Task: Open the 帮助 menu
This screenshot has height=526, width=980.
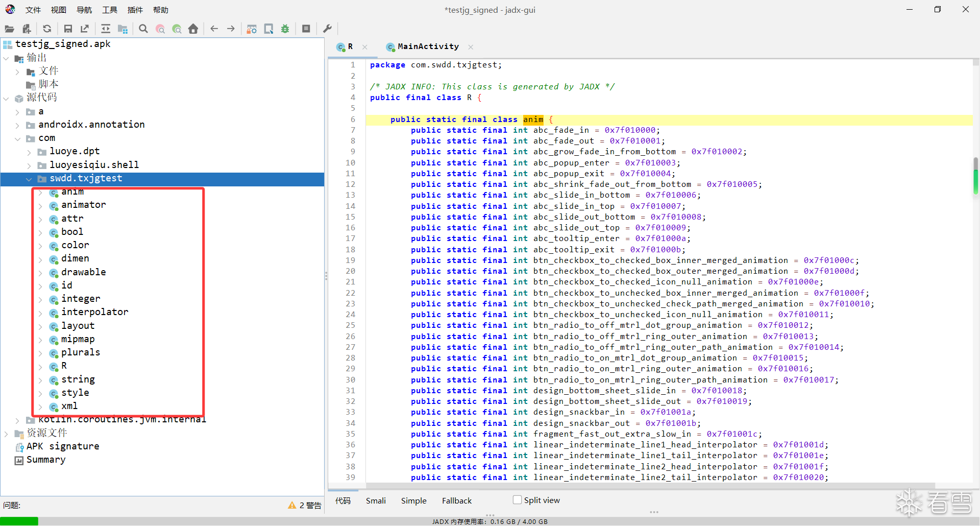Action: click(x=161, y=10)
